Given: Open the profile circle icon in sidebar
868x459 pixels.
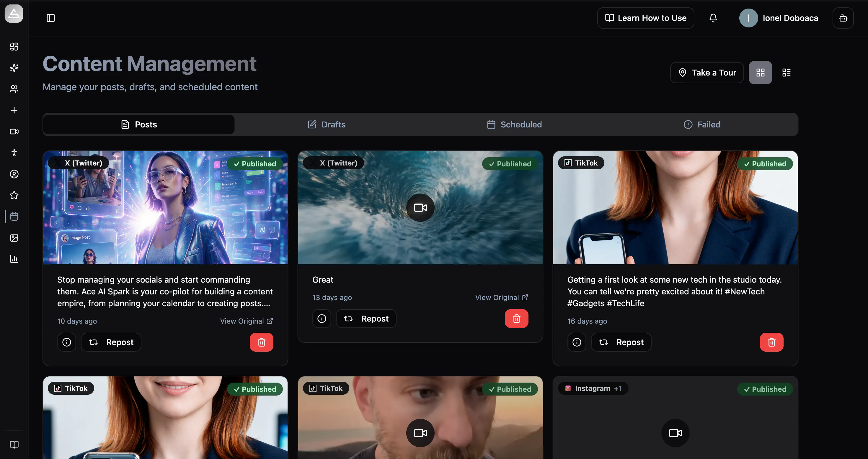Looking at the screenshot, I should click(14, 174).
